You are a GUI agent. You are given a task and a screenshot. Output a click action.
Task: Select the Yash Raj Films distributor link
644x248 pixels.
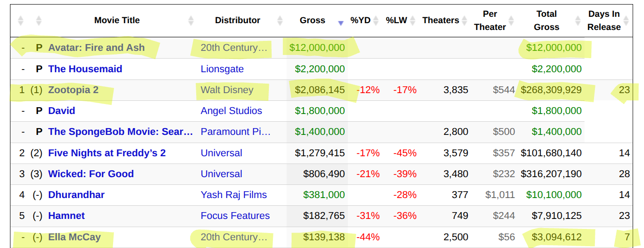233,195
